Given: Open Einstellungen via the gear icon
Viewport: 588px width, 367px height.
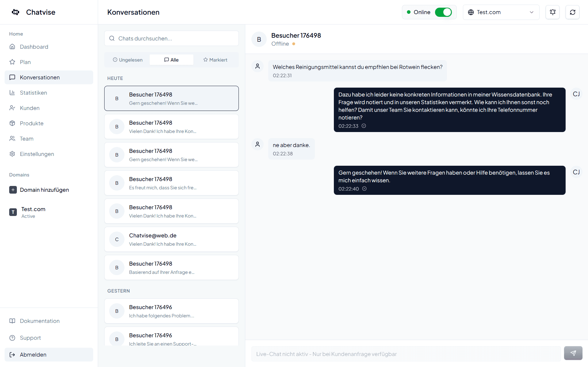Looking at the screenshot, I should [x=12, y=154].
